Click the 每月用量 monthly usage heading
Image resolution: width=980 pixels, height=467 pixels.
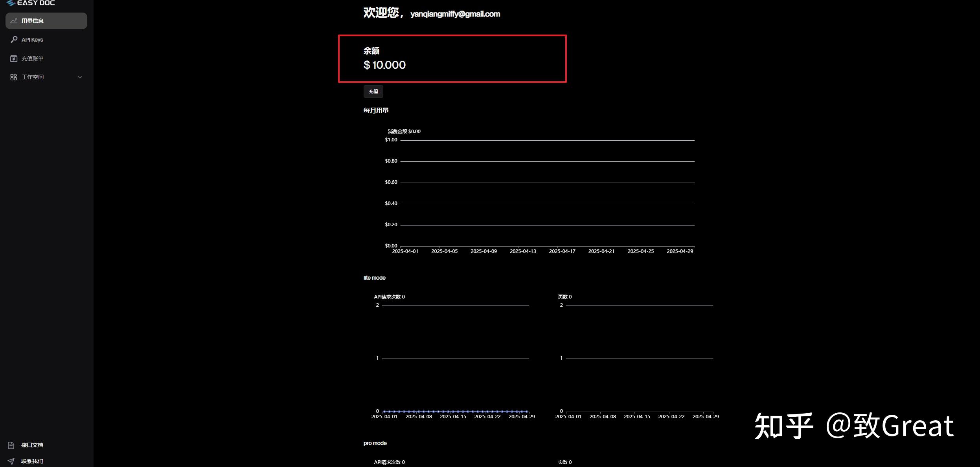375,110
